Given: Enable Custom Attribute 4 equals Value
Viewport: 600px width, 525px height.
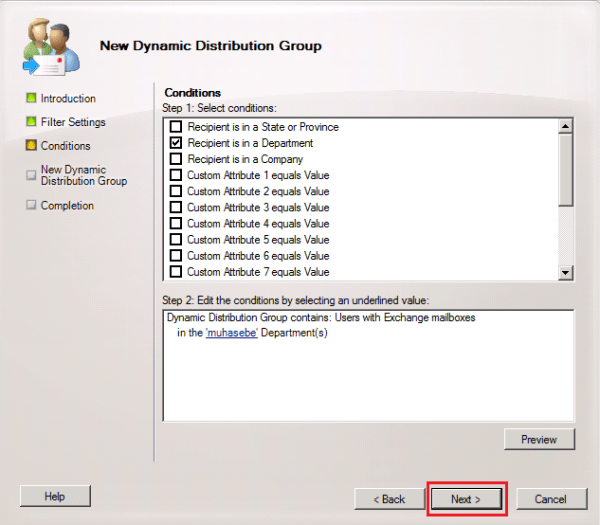Looking at the screenshot, I should (x=176, y=223).
